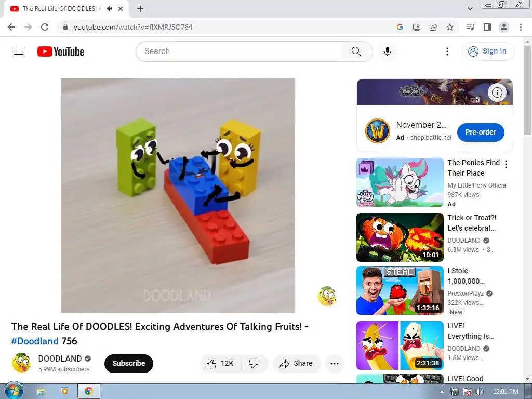The height and width of the screenshot is (399, 532).
Task: Click the search magnifier button
Action: (x=356, y=51)
